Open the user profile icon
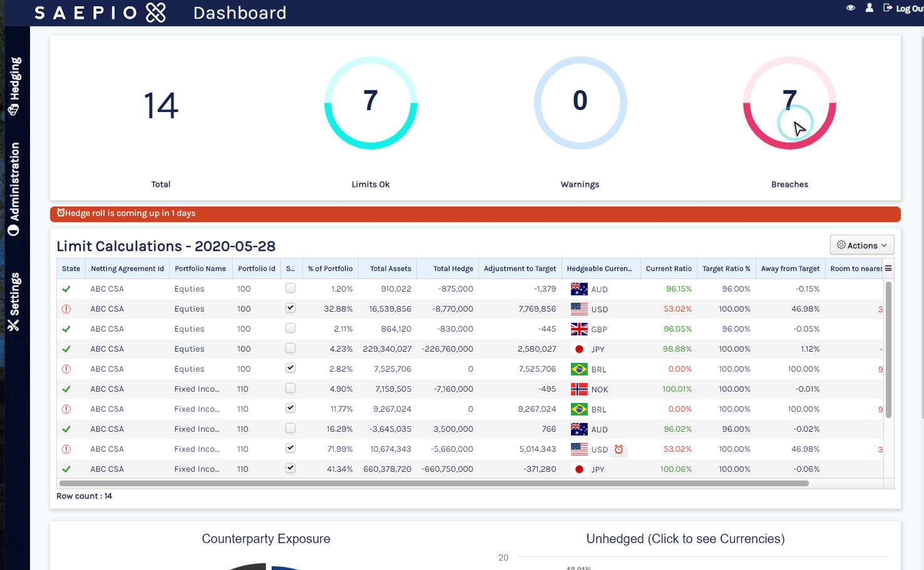924x570 pixels. (870, 8)
